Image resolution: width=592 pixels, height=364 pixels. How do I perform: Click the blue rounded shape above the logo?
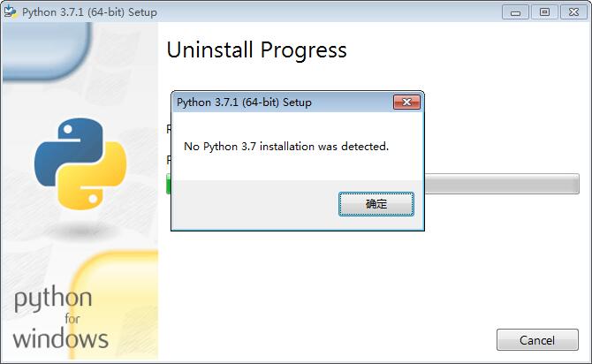click(46, 51)
